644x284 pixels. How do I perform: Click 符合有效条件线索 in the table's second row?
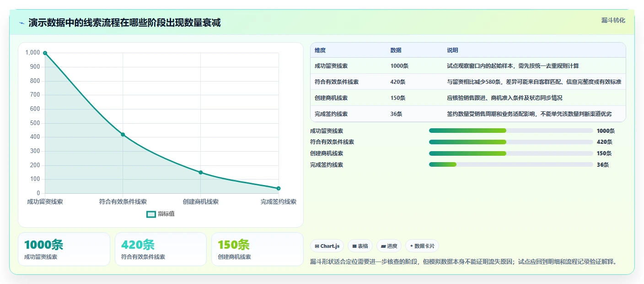[337, 82]
